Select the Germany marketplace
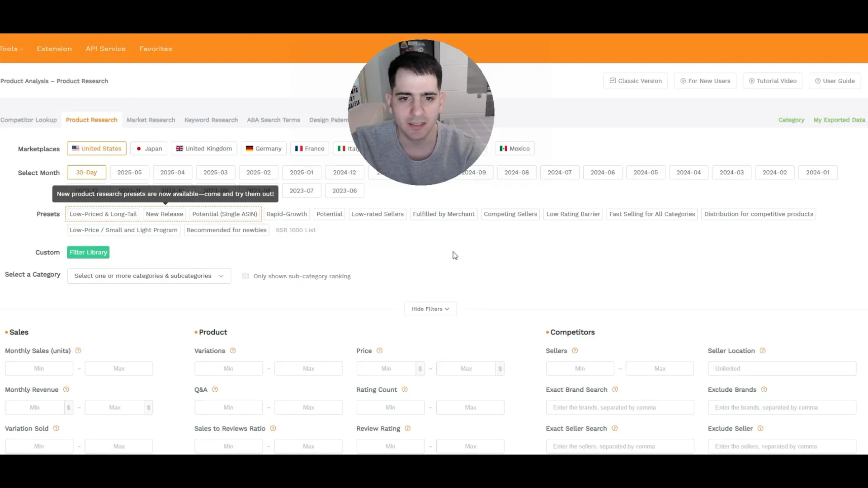This screenshot has width=868, height=488. (264, 149)
